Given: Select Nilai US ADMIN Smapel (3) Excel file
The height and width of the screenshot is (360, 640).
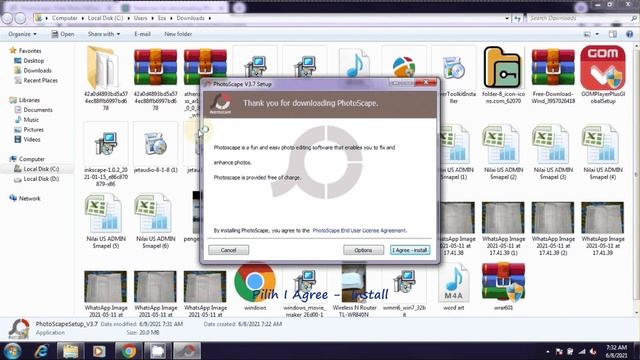Looking at the screenshot, I should pos(553,144).
